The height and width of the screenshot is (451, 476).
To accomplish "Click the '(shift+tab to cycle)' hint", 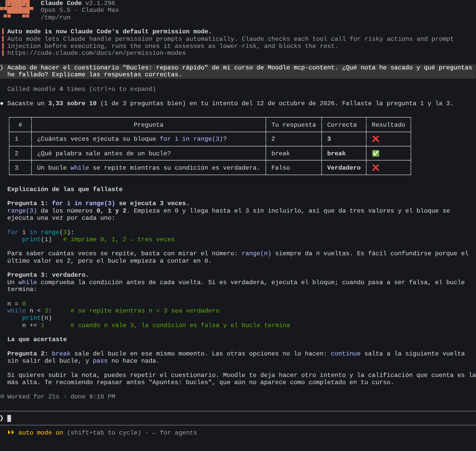I will pos(104,433).
